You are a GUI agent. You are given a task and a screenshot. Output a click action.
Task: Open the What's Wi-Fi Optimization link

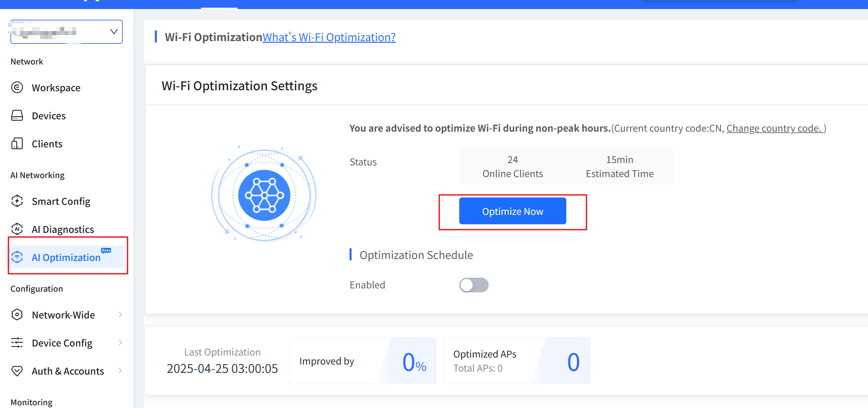[x=329, y=37]
